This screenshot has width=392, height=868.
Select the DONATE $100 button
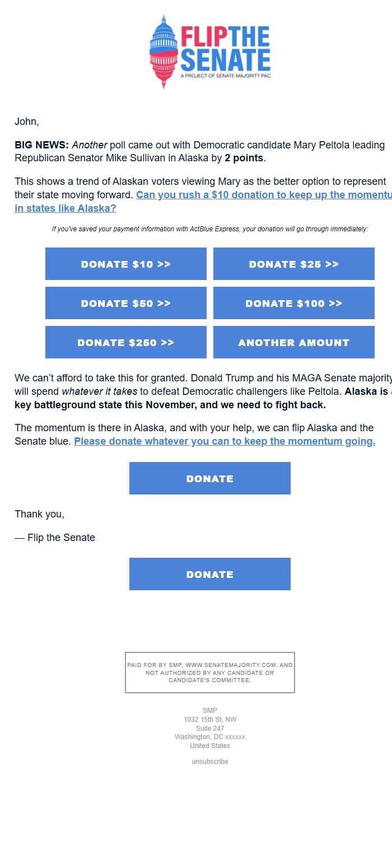tap(293, 303)
